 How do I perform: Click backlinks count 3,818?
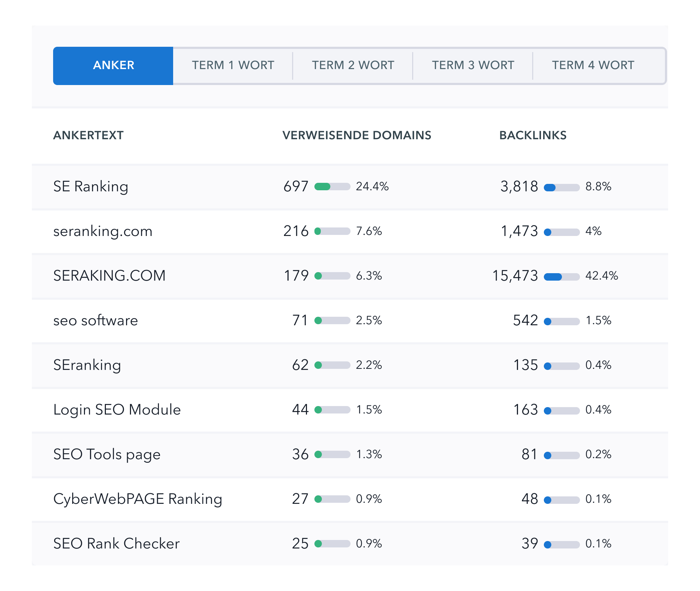[519, 186]
